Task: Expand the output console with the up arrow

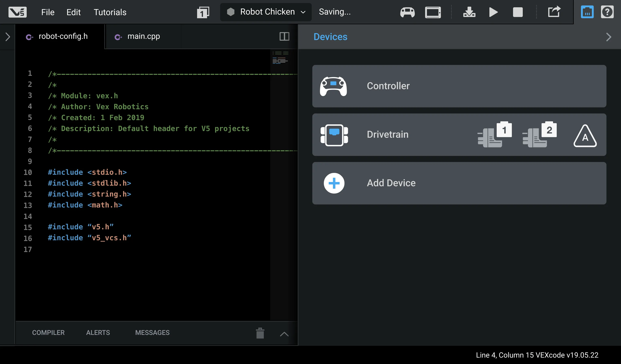Action: click(x=284, y=334)
